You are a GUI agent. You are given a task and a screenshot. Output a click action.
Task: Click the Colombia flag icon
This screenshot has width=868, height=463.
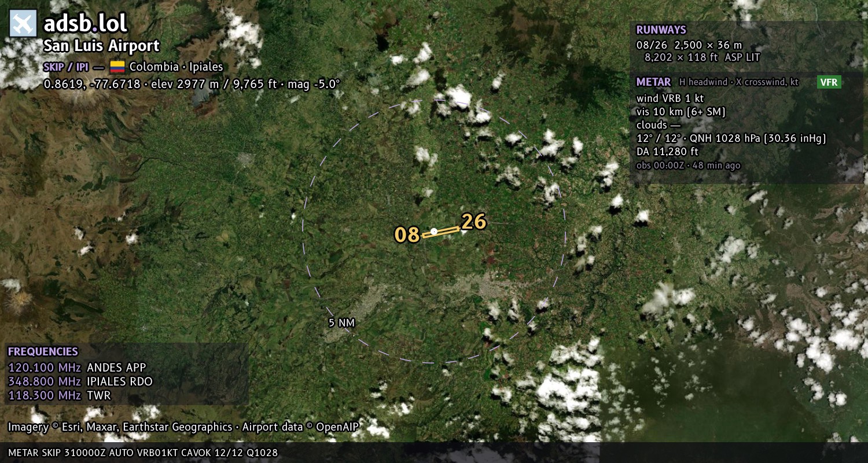[x=117, y=67]
